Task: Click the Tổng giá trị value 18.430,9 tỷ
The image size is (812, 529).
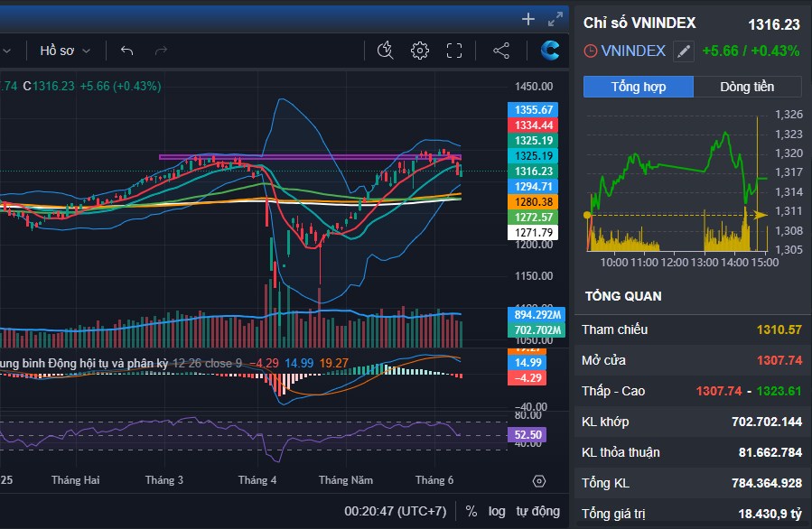Action: (770, 514)
